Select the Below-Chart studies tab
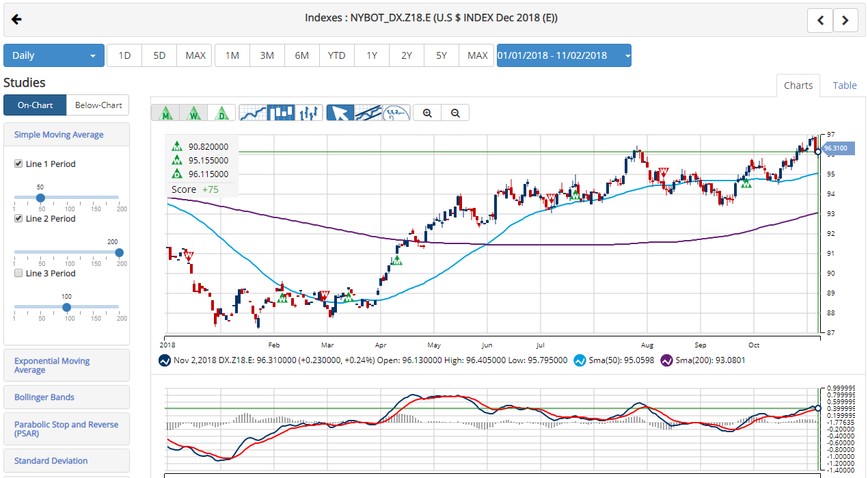The width and height of the screenshot is (868, 478). pos(98,105)
